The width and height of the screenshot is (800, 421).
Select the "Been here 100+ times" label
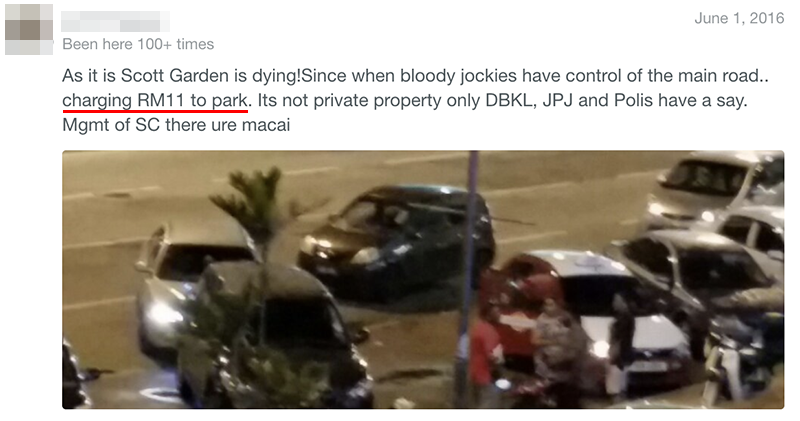point(138,44)
